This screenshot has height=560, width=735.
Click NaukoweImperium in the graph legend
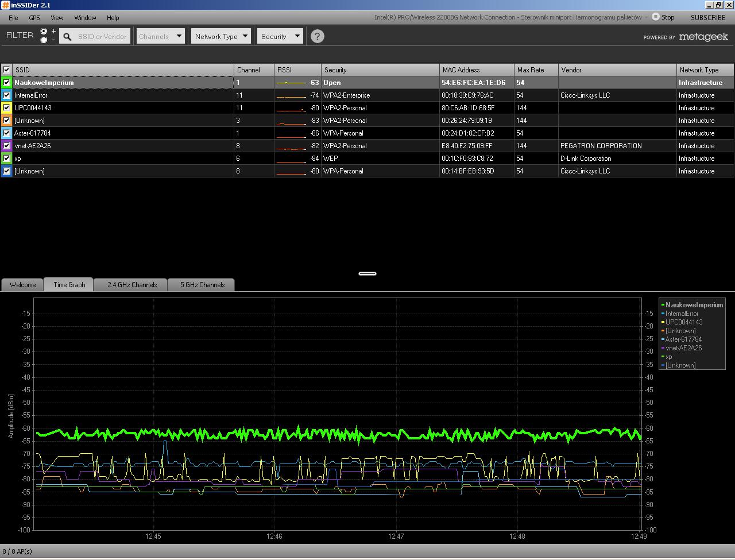click(x=694, y=305)
